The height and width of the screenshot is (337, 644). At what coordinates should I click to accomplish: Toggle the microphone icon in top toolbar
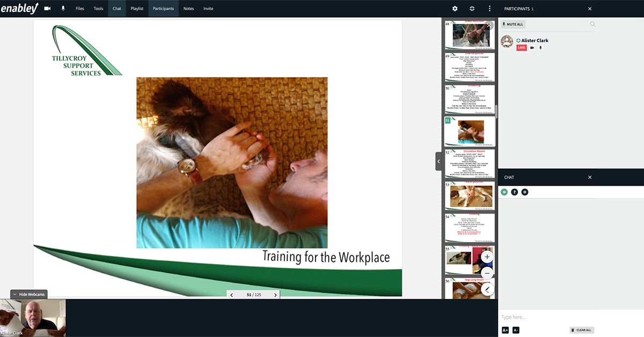pos(63,9)
